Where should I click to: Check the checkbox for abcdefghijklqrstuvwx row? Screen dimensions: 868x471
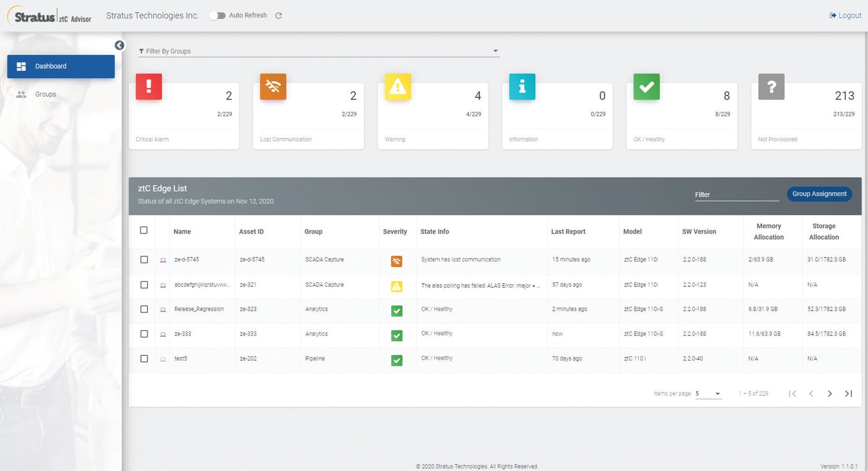coord(144,285)
